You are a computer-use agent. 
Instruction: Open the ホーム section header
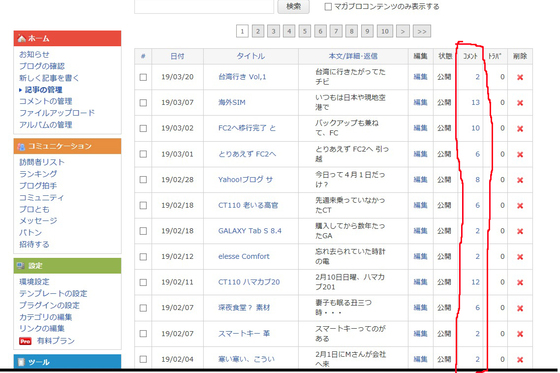(x=68, y=38)
